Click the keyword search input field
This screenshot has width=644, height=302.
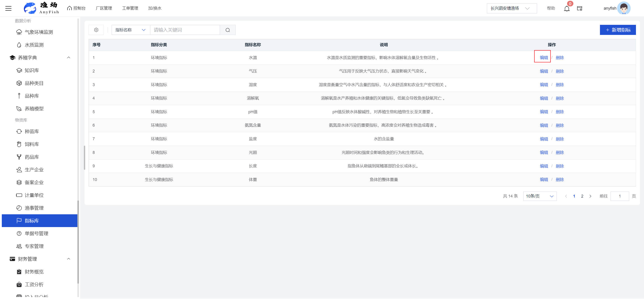click(x=185, y=30)
